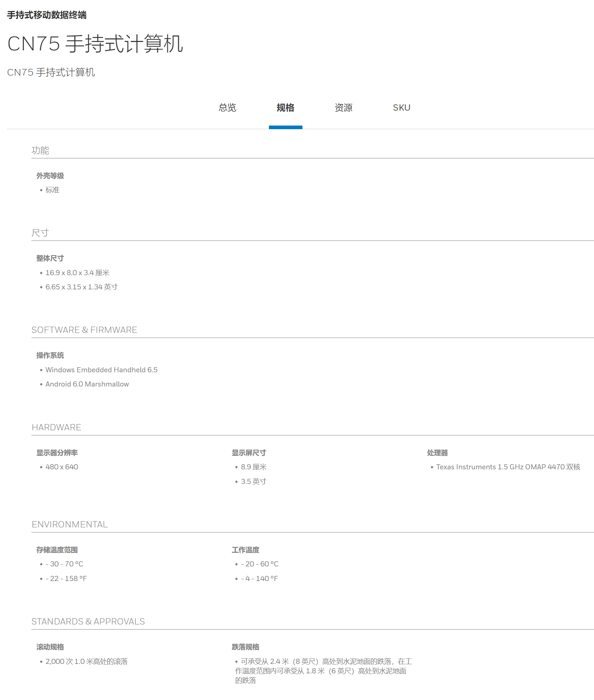Click the 显示屏尺寸 label
The width and height of the screenshot is (594, 700).
pyautogui.click(x=249, y=453)
